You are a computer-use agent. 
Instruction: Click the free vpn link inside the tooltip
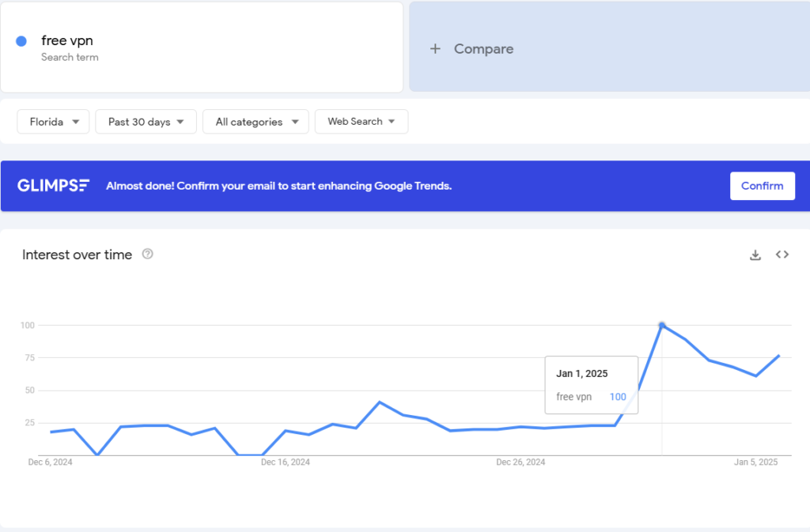pyautogui.click(x=573, y=397)
